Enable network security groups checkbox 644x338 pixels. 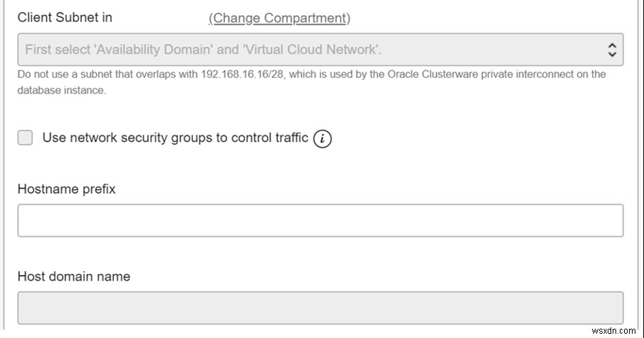26,138
